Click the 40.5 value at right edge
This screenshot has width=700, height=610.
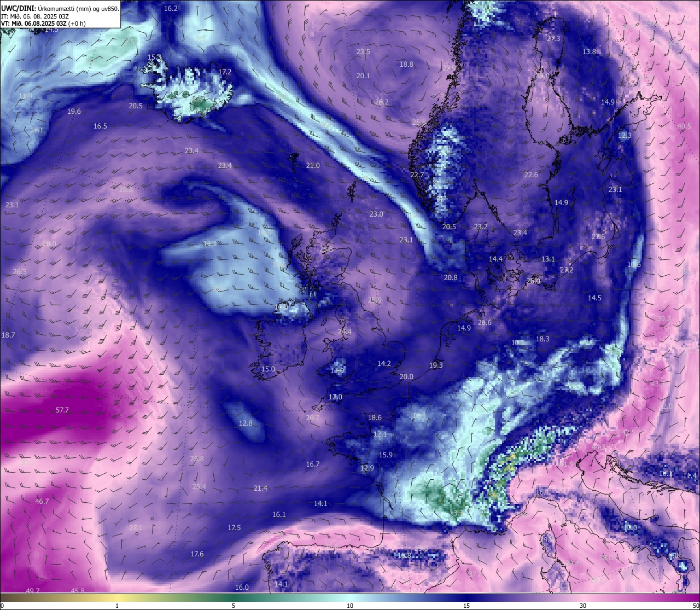click(684, 126)
